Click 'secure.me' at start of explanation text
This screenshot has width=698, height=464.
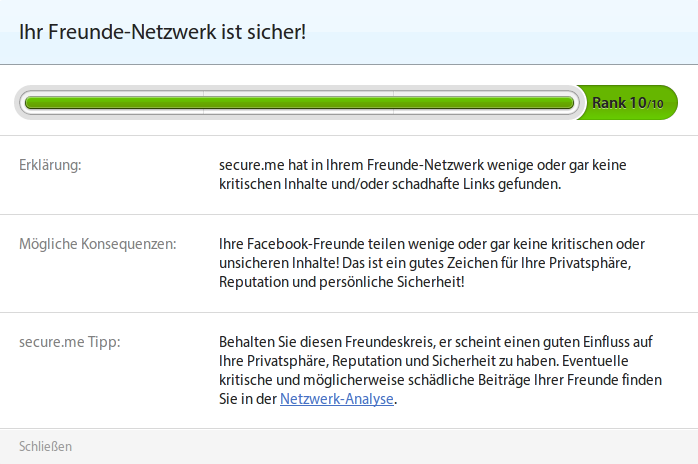(x=252, y=165)
